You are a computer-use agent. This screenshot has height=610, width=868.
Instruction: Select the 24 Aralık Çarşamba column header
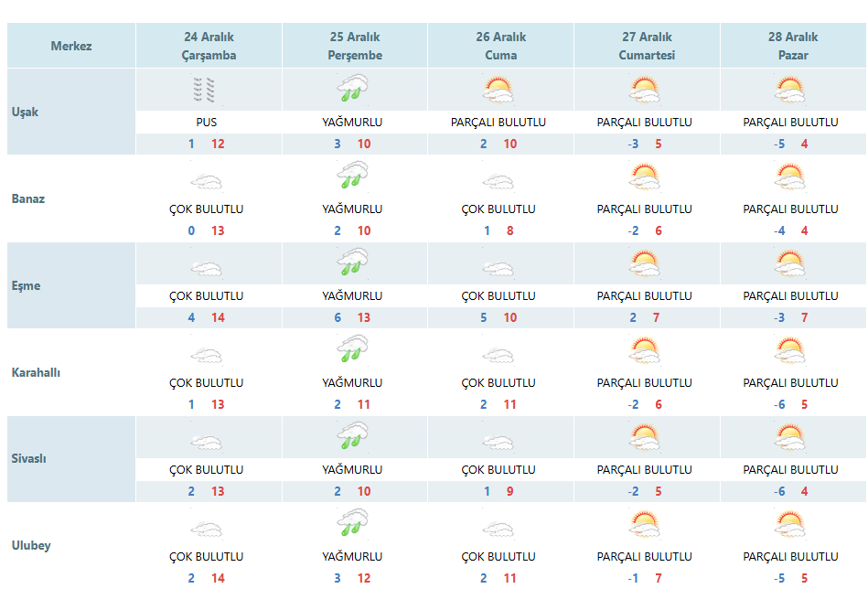click(x=209, y=46)
